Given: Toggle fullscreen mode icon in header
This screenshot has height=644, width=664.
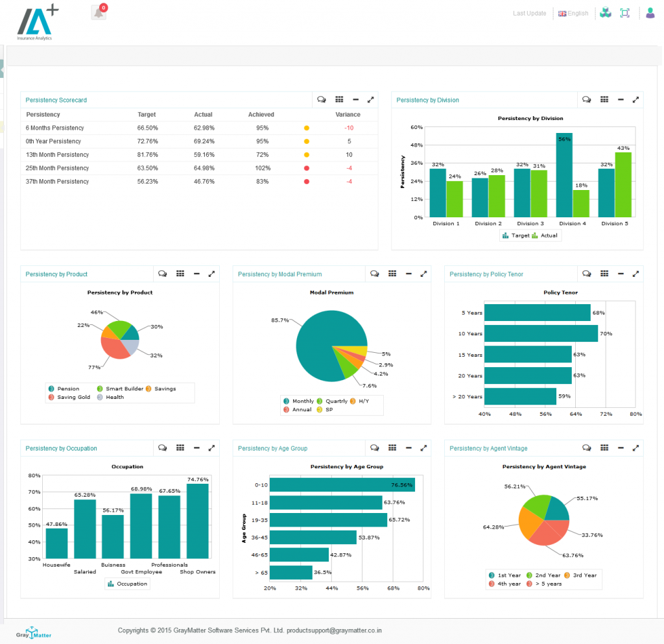Looking at the screenshot, I should pyautogui.click(x=625, y=13).
